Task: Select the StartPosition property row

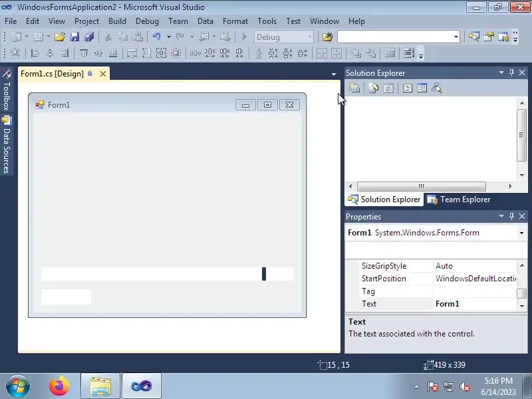Action: click(437, 279)
